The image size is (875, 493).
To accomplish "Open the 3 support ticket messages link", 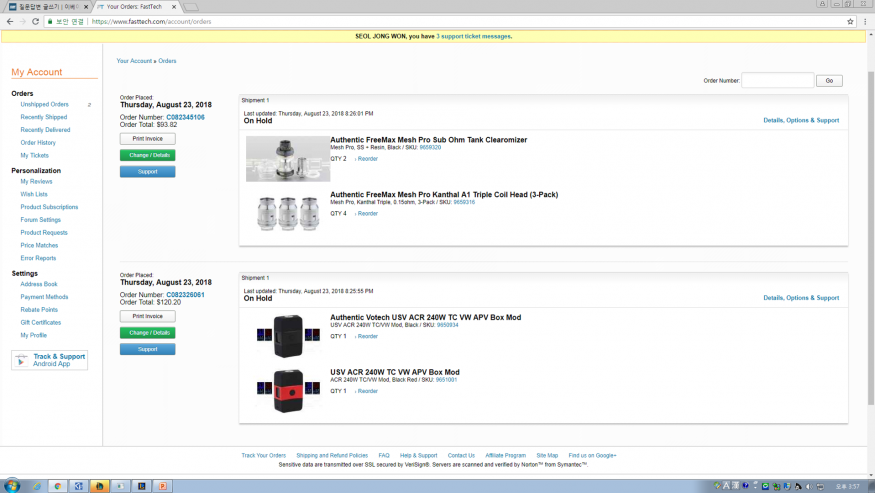I will coord(473,36).
